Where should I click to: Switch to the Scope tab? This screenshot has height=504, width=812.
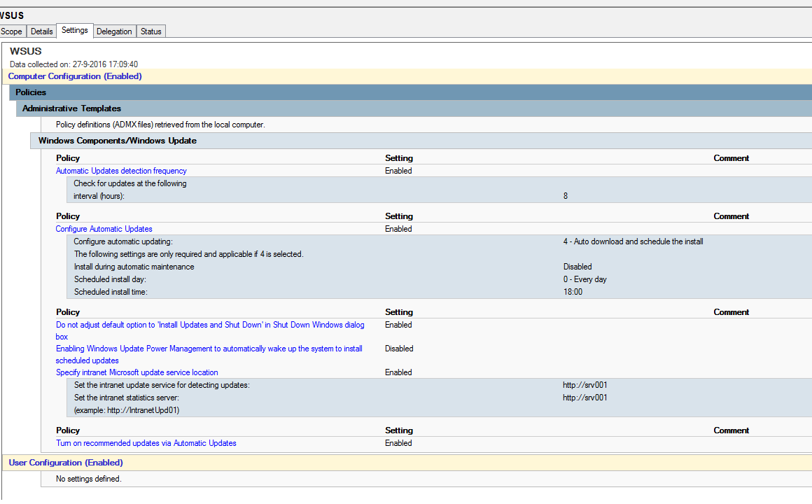[11, 31]
